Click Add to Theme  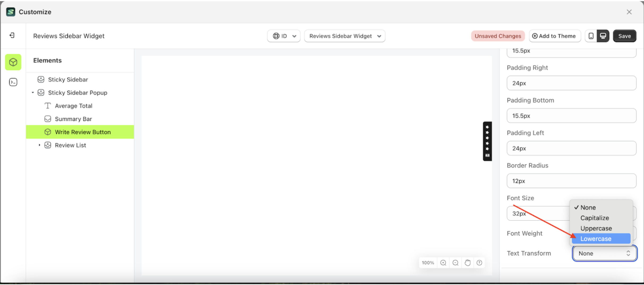pyautogui.click(x=555, y=36)
